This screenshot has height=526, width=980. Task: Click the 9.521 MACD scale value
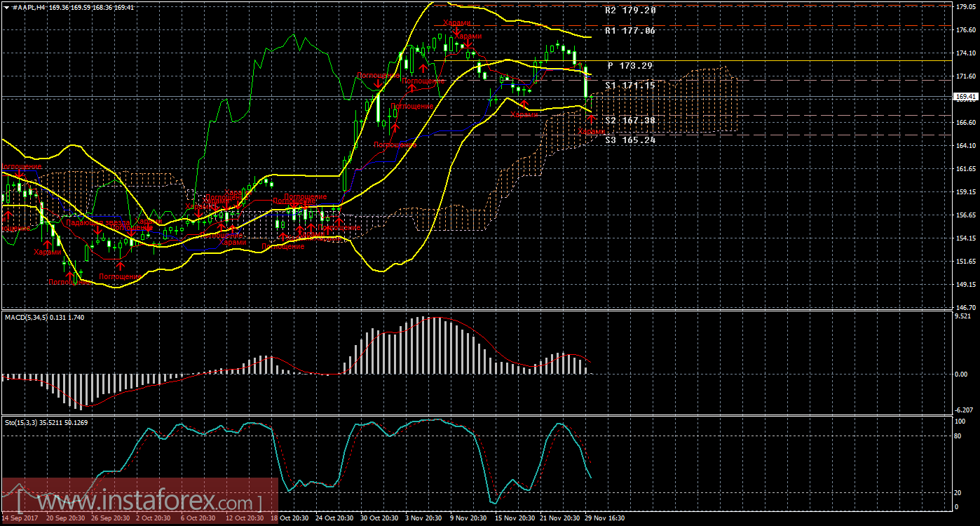pos(965,316)
